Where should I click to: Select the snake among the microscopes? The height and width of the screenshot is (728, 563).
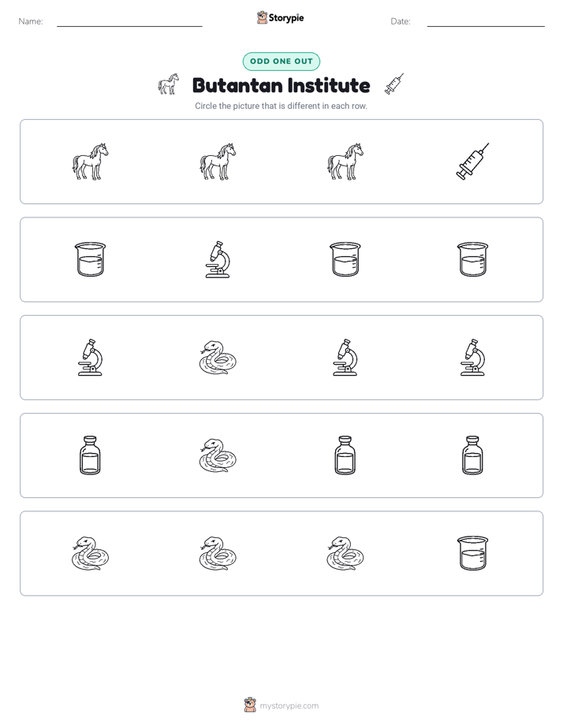[x=218, y=357]
